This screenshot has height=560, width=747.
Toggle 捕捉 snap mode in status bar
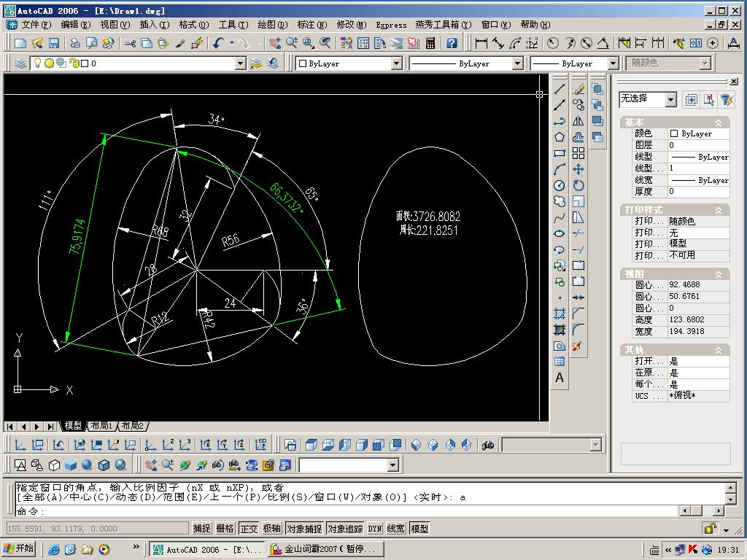tap(201, 528)
